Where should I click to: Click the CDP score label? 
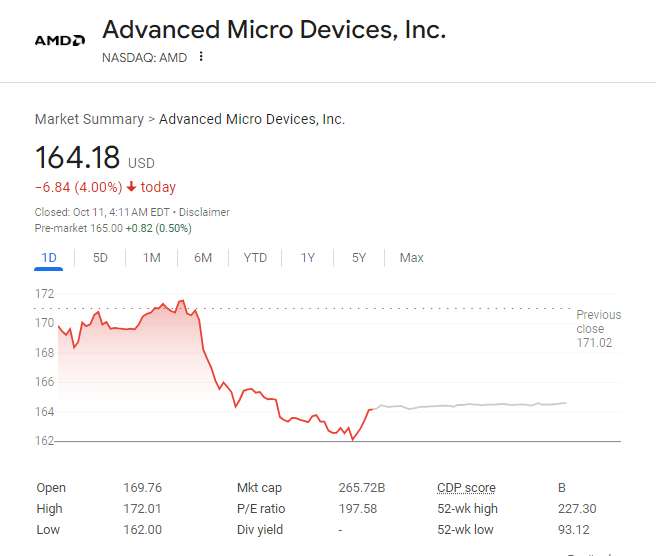[x=466, y=488]
